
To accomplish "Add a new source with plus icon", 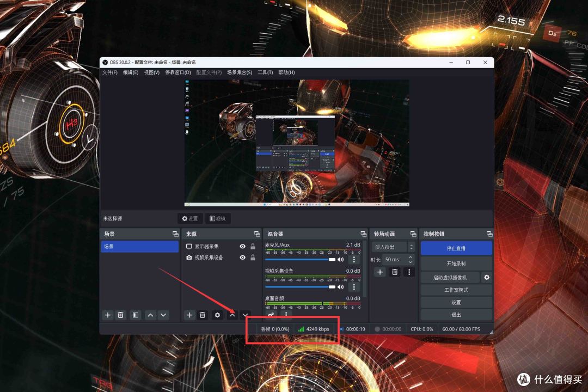I will pyautogui.click(x=189, y=315).
